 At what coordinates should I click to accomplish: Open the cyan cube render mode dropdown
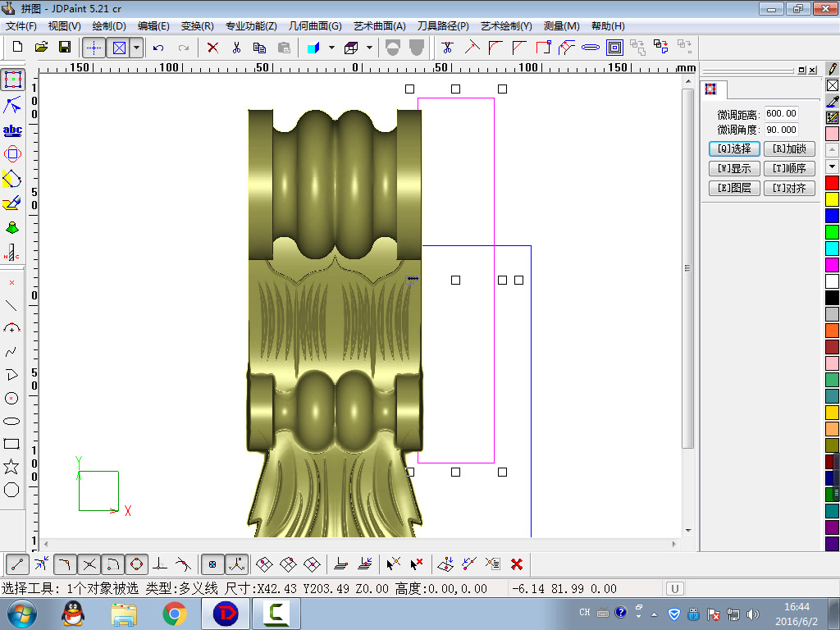click(x=331, y=48)
